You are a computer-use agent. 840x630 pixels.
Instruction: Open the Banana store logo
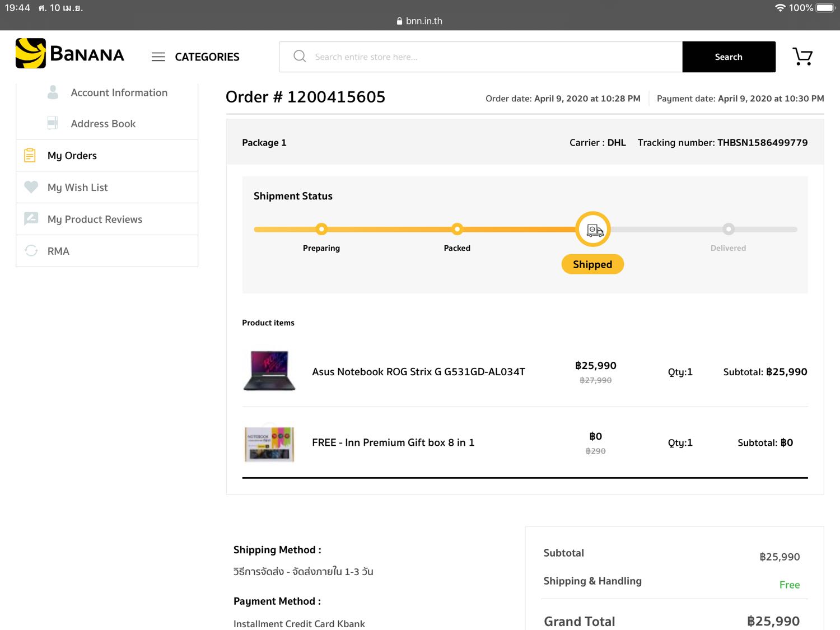pyautogui.click(x=69, y=54)
